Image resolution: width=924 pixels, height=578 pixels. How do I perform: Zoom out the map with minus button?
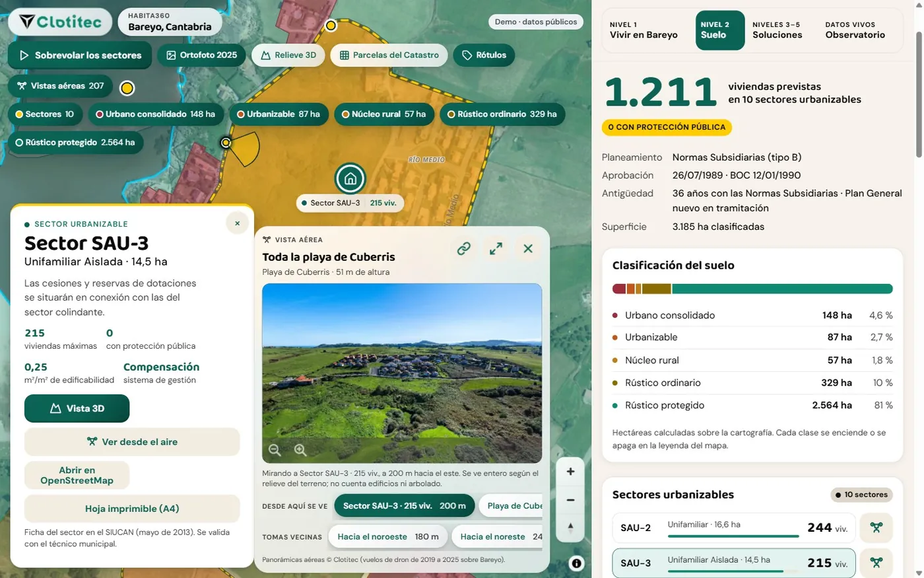pyautogui.click(x=570, y=500)
